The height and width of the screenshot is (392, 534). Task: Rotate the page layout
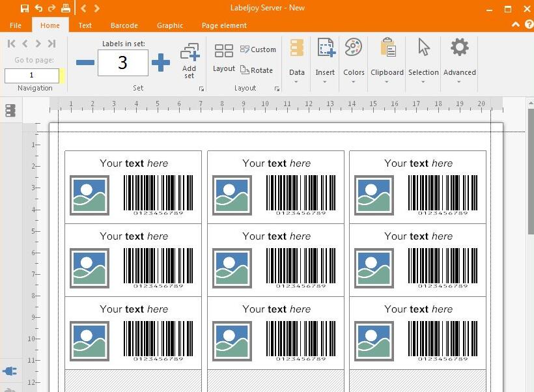click(x=257, y=70)
